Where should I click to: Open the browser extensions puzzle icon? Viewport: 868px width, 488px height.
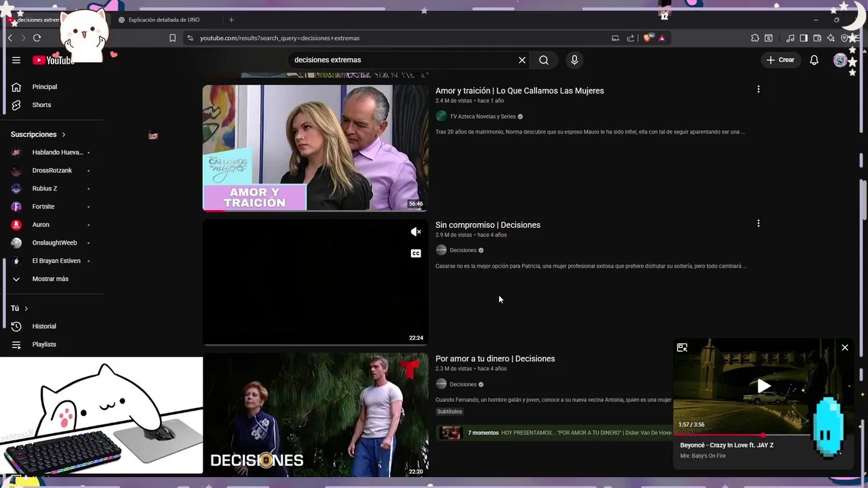(x=755, y=38)
